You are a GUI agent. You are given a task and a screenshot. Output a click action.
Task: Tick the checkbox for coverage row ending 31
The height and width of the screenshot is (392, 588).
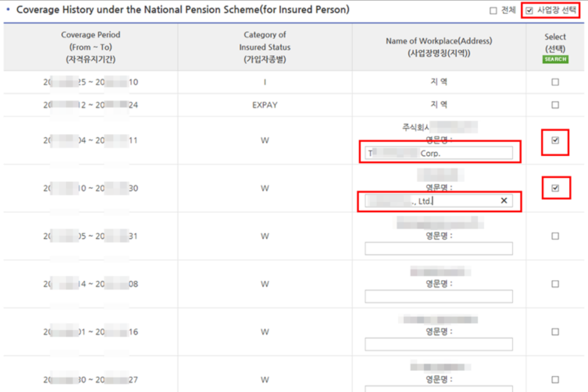coord(555,236)
